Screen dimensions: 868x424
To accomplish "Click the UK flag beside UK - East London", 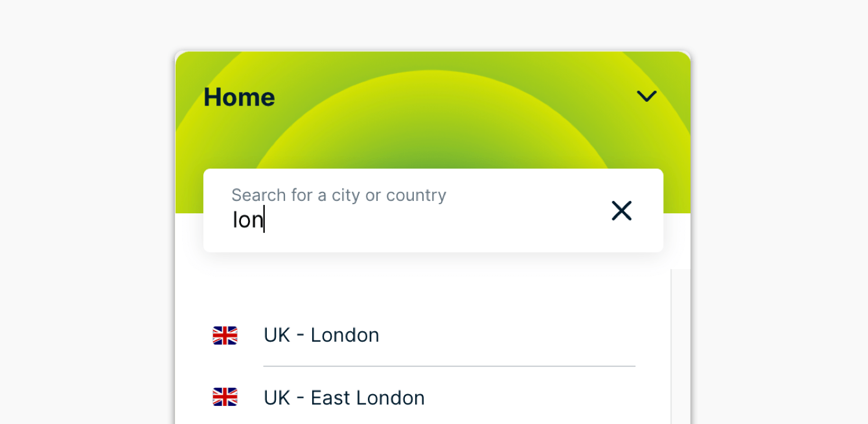I will [x=225, y=397].
